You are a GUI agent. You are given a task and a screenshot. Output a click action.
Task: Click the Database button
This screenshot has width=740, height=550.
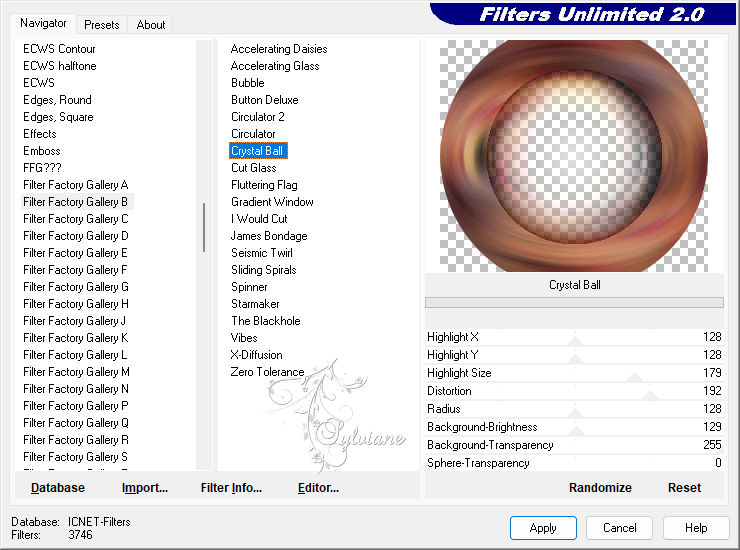coord(58,488)
